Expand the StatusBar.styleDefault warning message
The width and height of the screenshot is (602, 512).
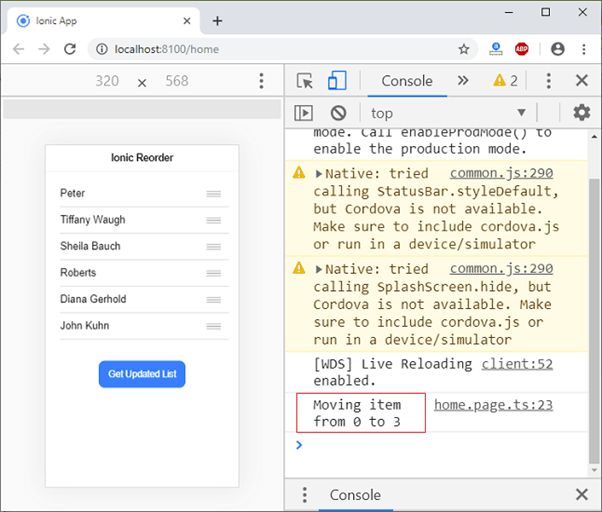click(x=318, y=174)
